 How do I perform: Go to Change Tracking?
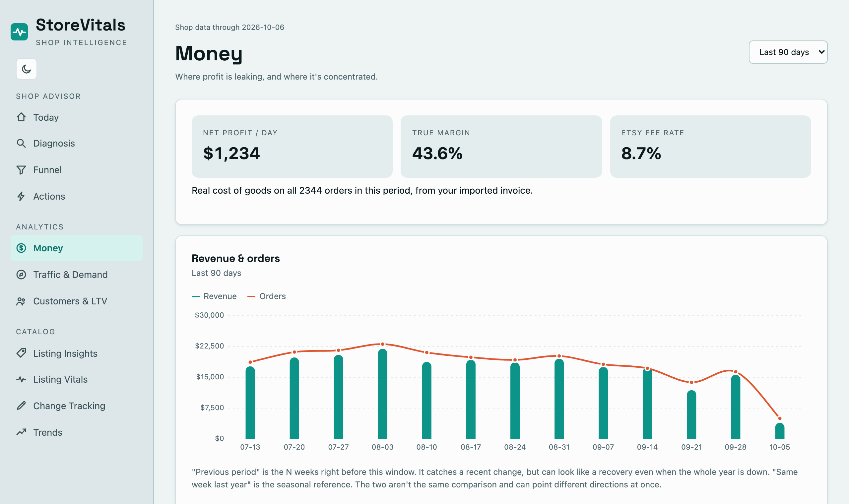(x=76, y=406)
